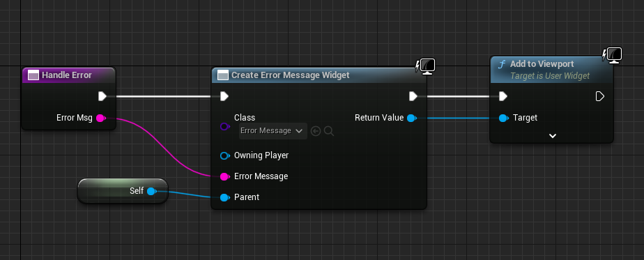The width and height of the screenshot is (644, 260).
Task: Select the Create Error Message Widget title bar
Action: point(319,75)
